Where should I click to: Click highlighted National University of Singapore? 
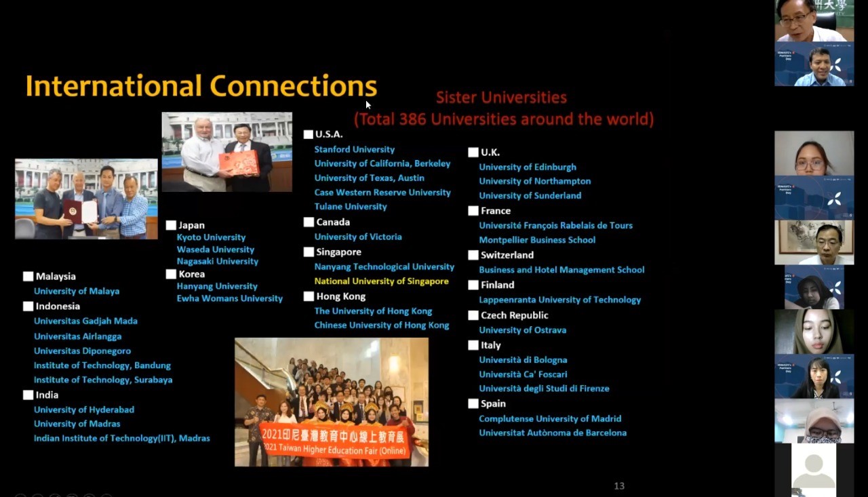click(382, 281)
